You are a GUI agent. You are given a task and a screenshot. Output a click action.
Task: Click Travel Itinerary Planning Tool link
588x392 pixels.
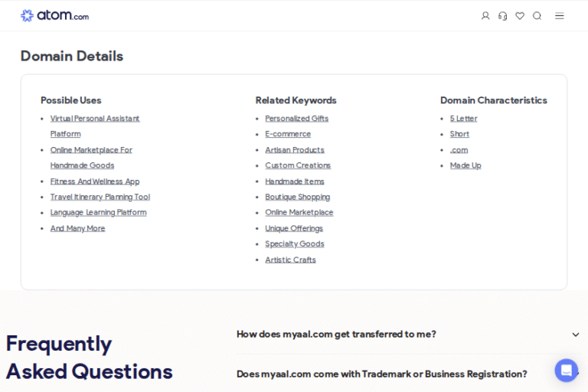click(100, 197)
